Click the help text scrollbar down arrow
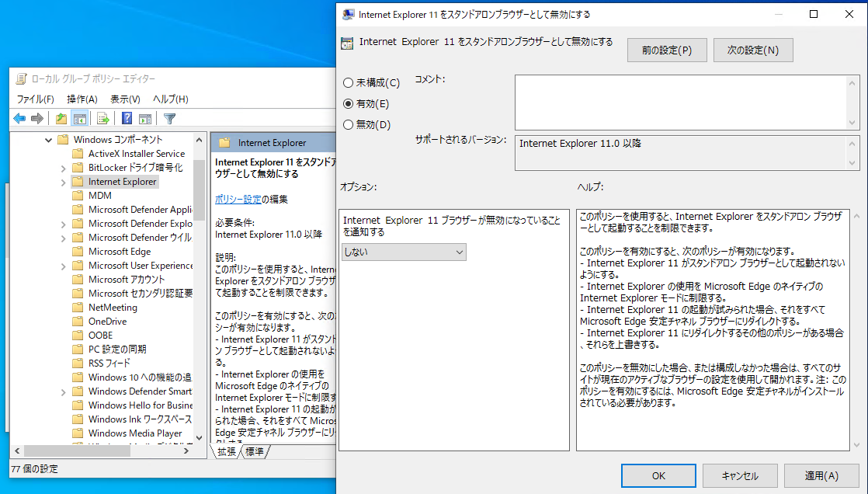 (857, 445)
